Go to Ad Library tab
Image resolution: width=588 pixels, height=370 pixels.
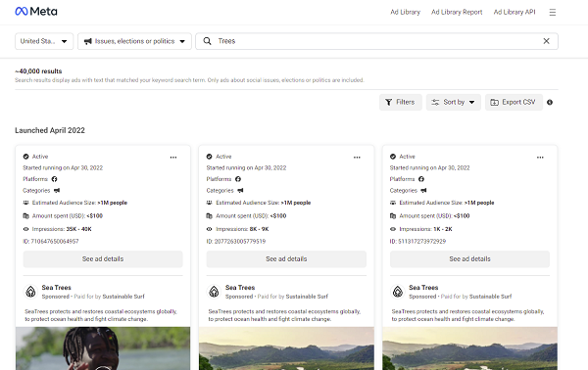point(405,12)
